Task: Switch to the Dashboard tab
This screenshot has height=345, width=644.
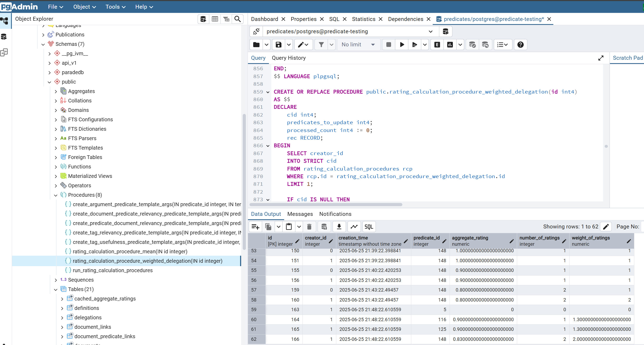Action: pos(264,19)
